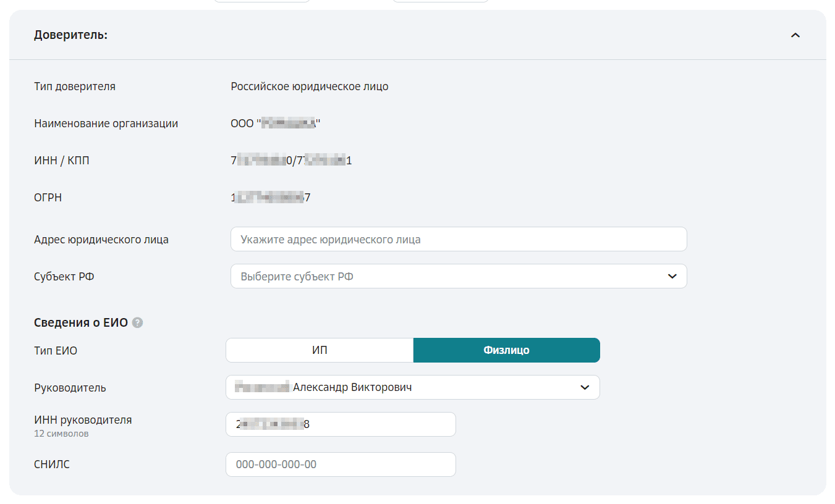
Task: Click the ИНН руководителя field
Action: click(x=341, y=424)
